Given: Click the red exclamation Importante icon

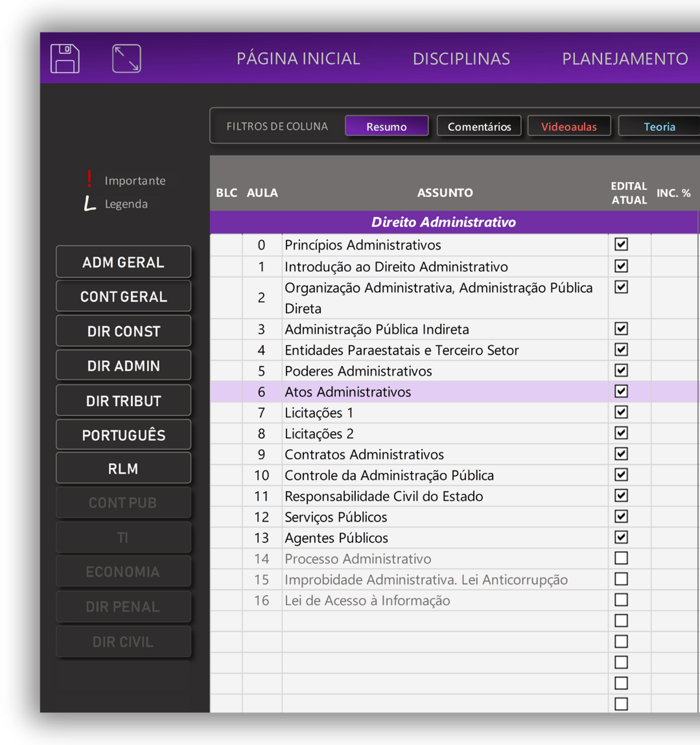Looking at the screenshot, I should tap(89, 179).
